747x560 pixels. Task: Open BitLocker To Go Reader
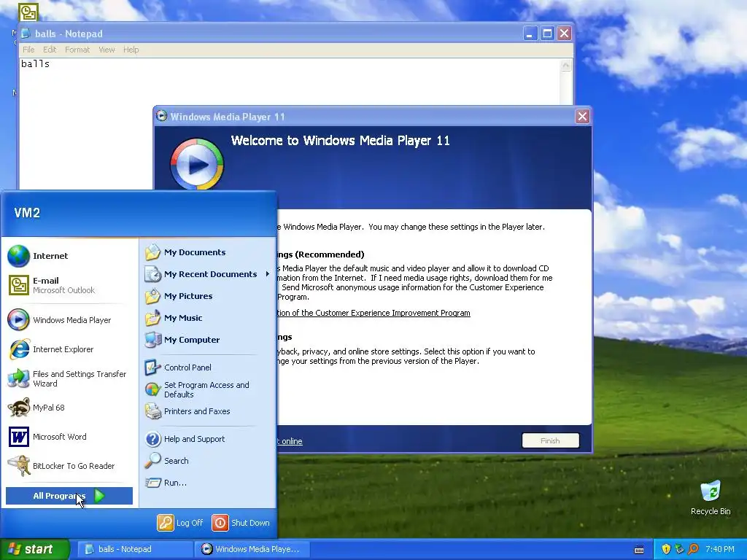pos(69,466)
